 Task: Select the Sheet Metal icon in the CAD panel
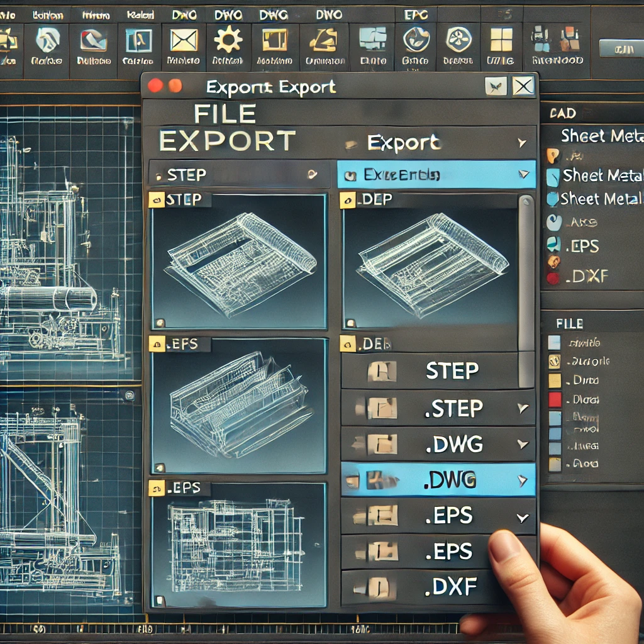553,177
